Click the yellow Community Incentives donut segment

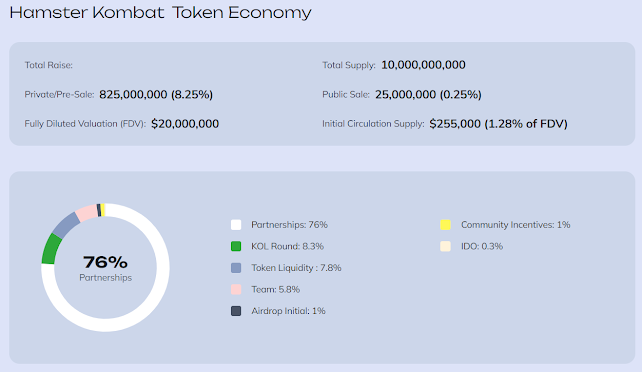103,210
